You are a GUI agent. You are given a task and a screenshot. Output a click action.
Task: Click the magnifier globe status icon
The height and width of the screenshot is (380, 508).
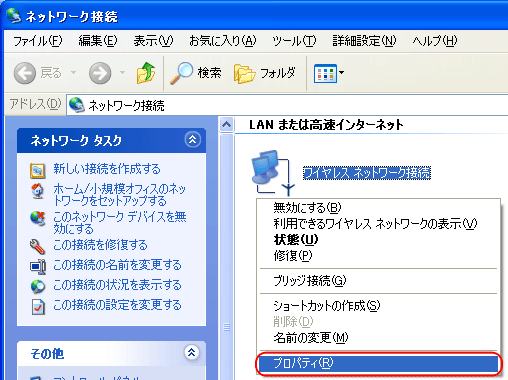click(38, 286)
